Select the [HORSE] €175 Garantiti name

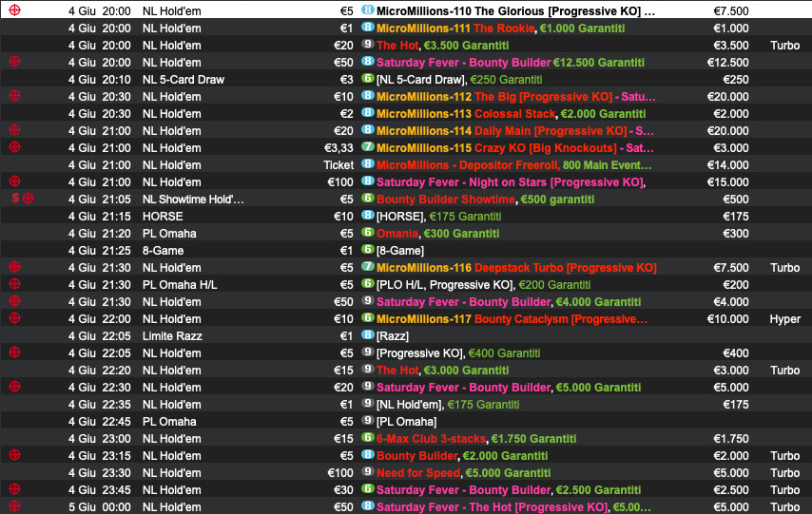tap(438, 217)
